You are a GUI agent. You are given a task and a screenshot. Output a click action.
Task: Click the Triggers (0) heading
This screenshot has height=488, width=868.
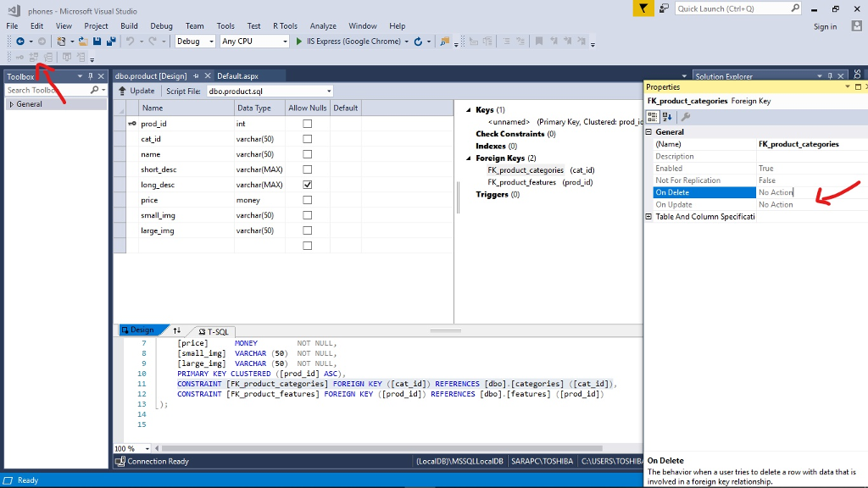498,195
